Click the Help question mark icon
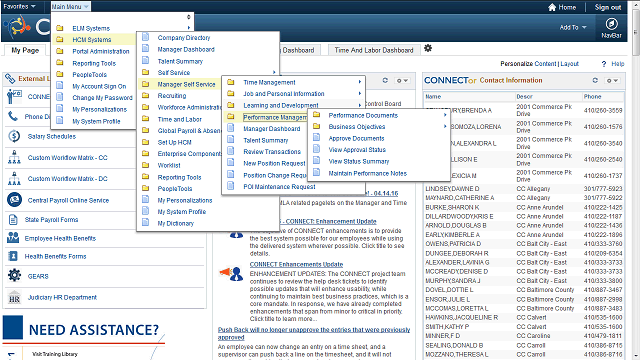The width and height of the screenshot is (640, 360). click(604, 64)
